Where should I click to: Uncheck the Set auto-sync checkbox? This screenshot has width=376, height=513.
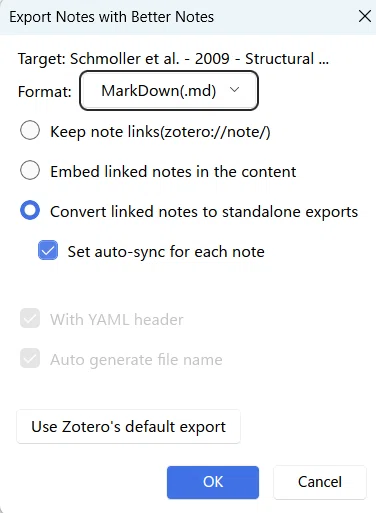click(x=48, y=250)
